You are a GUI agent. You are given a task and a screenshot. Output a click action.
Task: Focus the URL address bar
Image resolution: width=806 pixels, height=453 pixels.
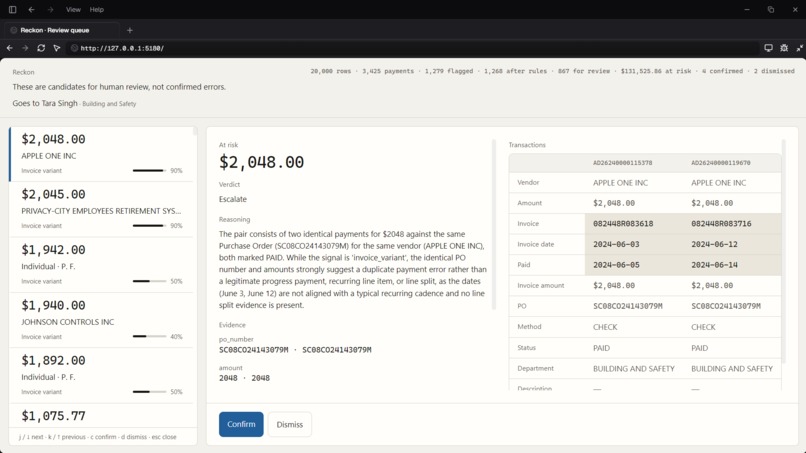[x=411, y=48]
